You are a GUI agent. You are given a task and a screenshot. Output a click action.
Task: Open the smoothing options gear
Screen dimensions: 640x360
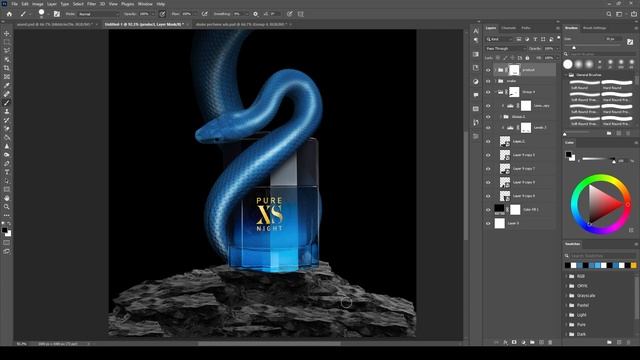pos(256,14)
